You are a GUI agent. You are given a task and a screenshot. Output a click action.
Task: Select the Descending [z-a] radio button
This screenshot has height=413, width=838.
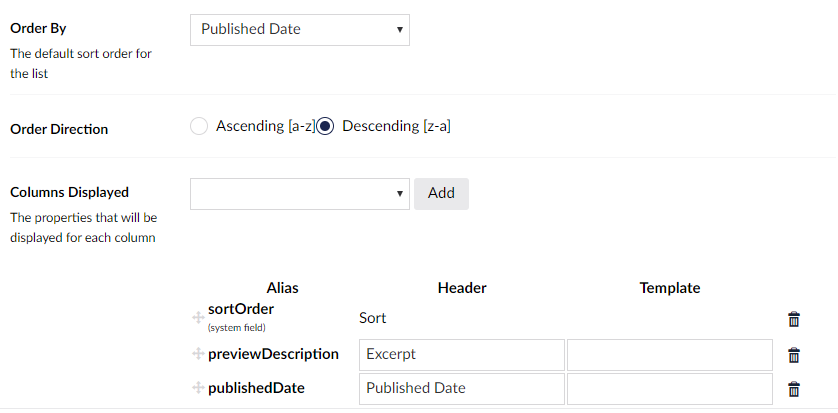click(x=325, y=126)
